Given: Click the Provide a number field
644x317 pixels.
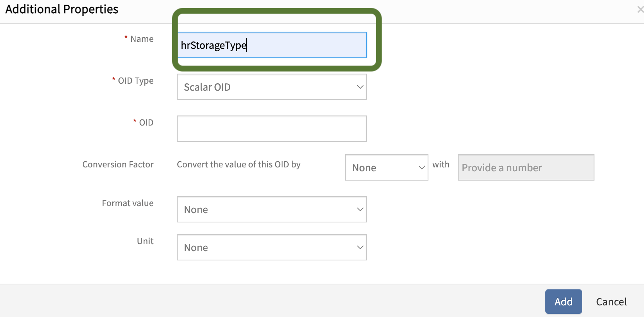Looking at the screenshot, I should click(526, 167).
